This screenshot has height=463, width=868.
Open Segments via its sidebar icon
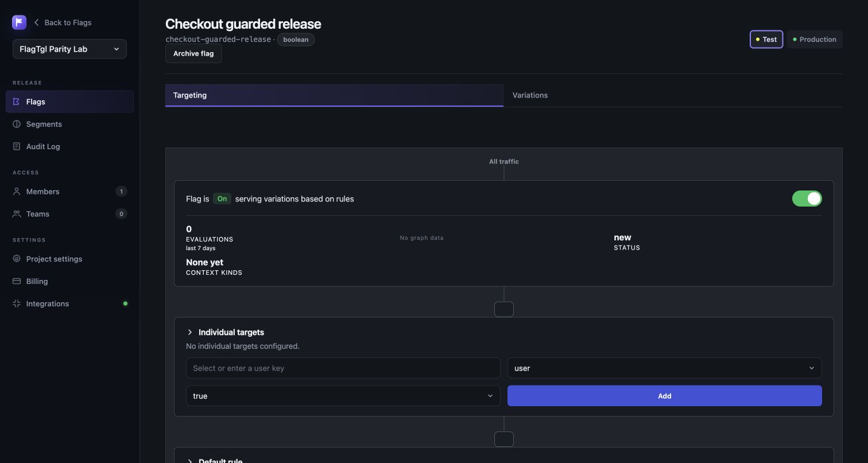pos(17,124)
